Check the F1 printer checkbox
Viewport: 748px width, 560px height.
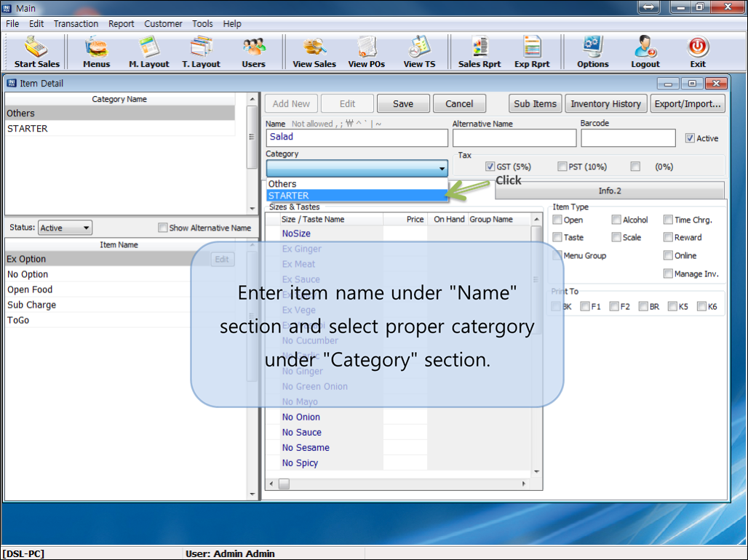[x=585, y=306]
